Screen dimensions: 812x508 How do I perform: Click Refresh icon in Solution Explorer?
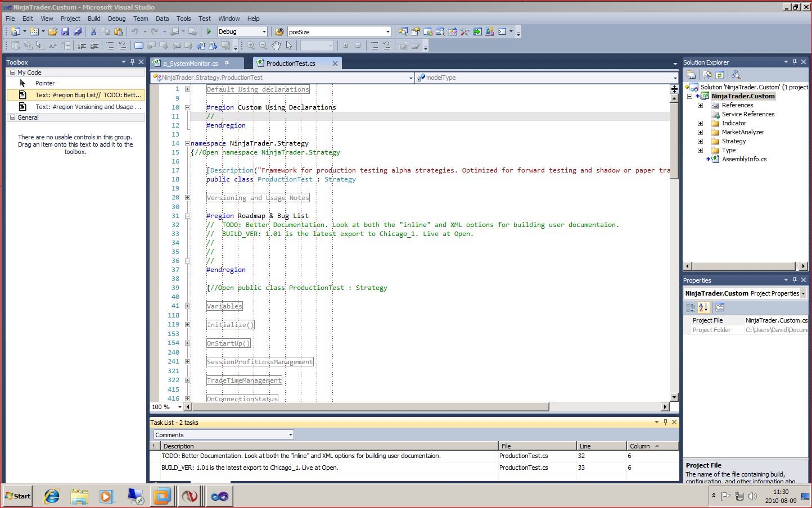720,75
